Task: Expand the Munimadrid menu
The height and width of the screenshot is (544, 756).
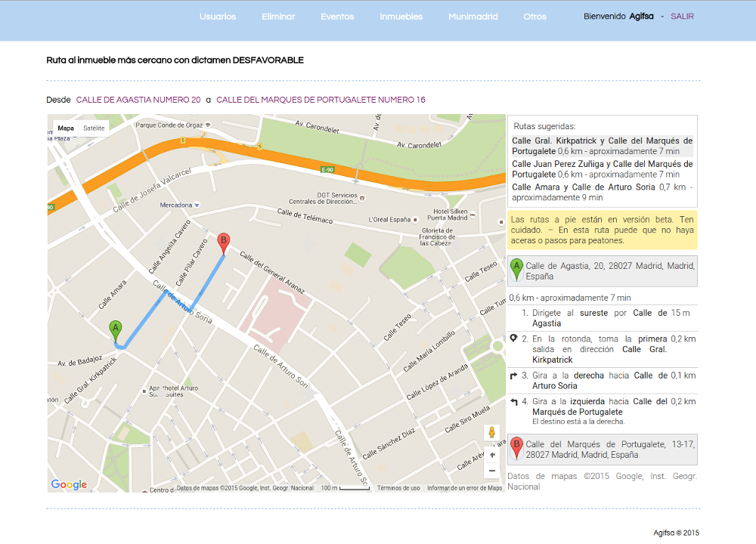Action: pos(472,17)
